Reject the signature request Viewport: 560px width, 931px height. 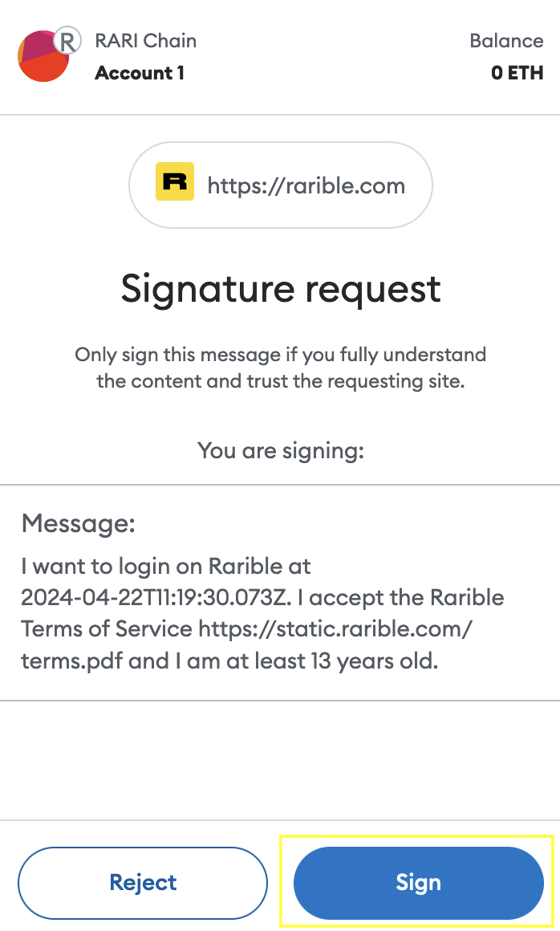click(143, 882)
